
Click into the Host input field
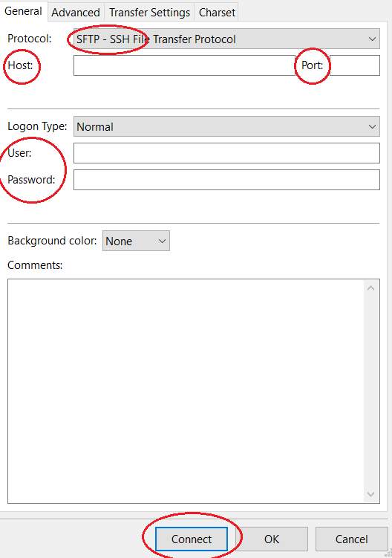[184, 65]
